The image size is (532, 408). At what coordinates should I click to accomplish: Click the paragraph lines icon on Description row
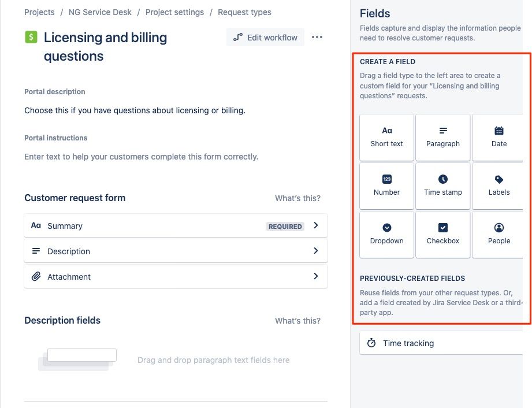[36, 251]
